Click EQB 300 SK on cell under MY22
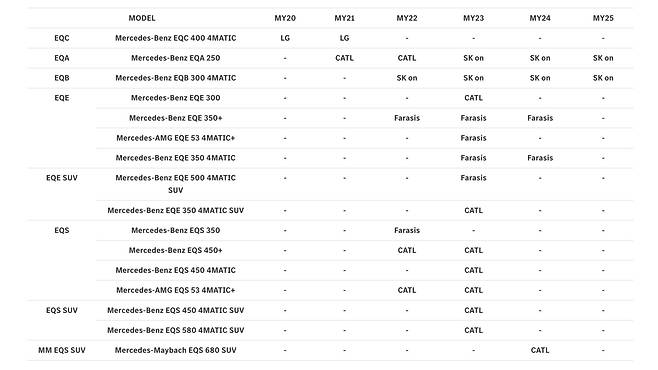 tap(407, 78)
